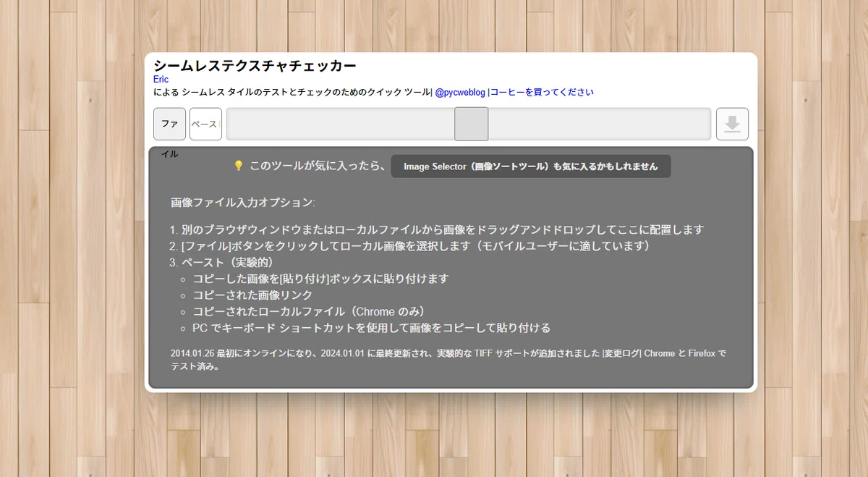Open the 変更ログ changelog link
Image resolution: width=868 pixels, height=477 pixels.
[622, 353]
